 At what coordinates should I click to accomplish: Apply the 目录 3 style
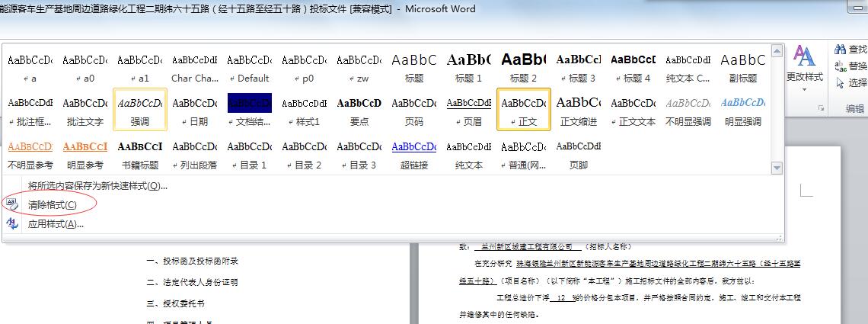pos(359,153)
